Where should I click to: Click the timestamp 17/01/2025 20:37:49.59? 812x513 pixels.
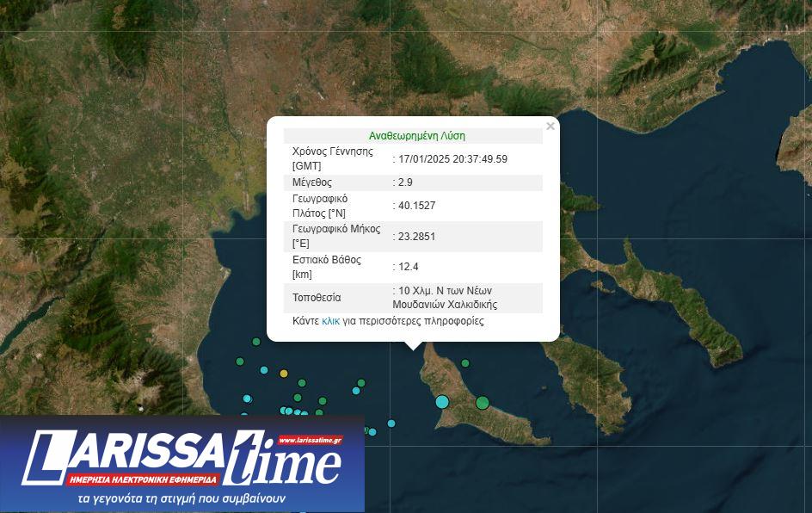tap(452, 158)
